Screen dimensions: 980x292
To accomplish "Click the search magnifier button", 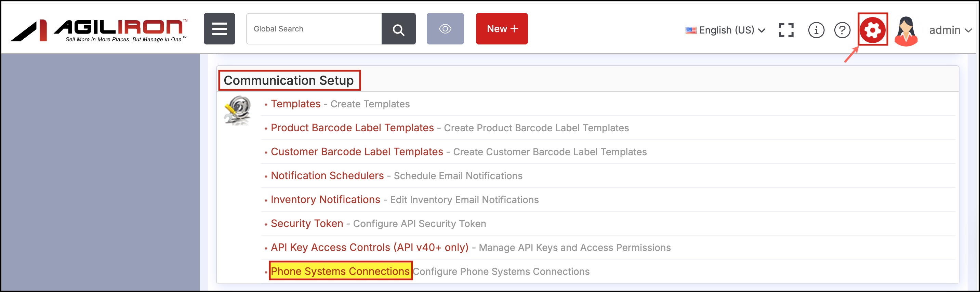I will [398, 28].
